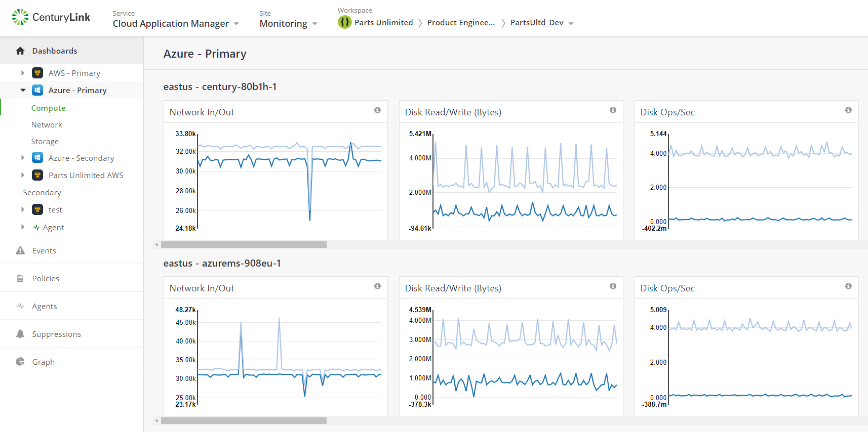Click horizontal scrollbar under century-80b1h-1 charts

click(x=244, y=244)
